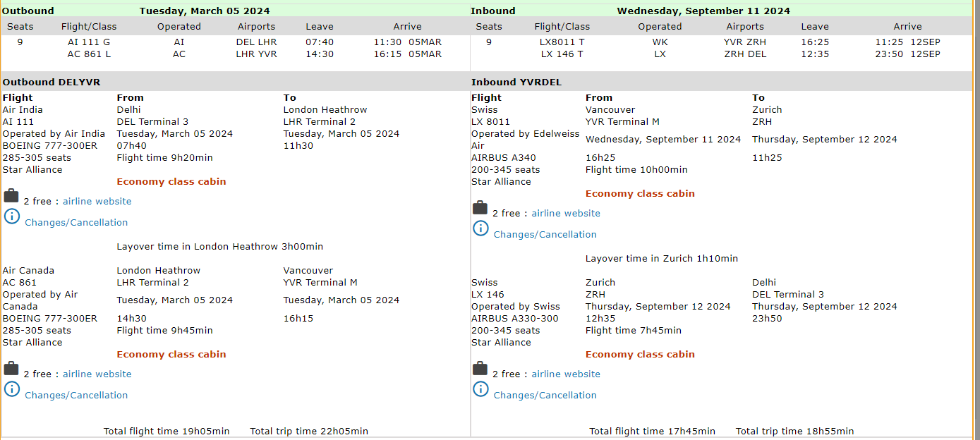Screen dimensions: 980x440
Task: Select the Inbound YVRDEL section header
Action: point(516,82)
